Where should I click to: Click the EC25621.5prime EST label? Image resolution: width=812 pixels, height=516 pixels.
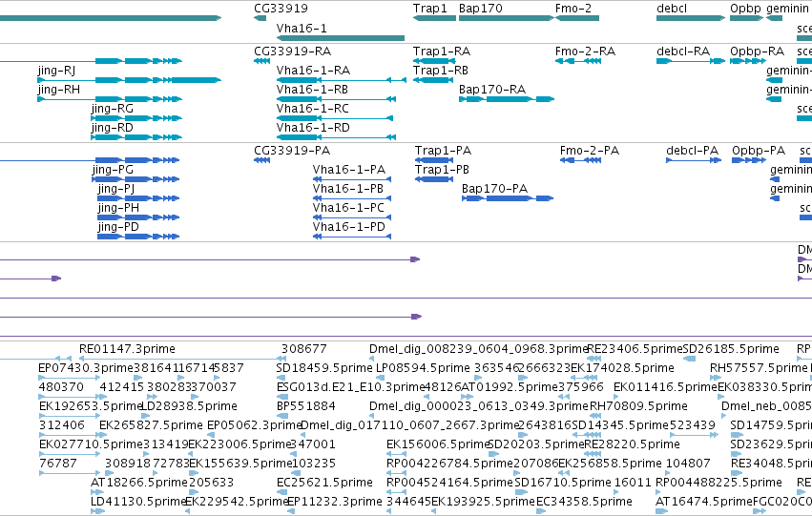pos(324,483)
